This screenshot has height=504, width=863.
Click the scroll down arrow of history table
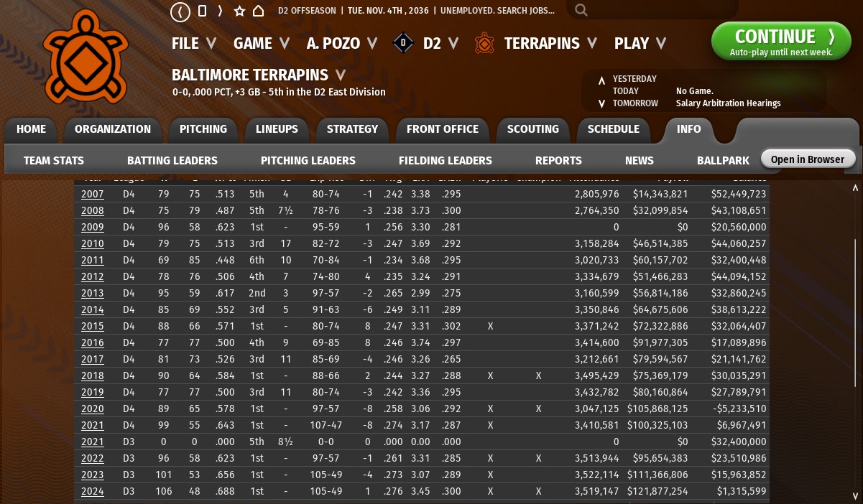(855, 496)
